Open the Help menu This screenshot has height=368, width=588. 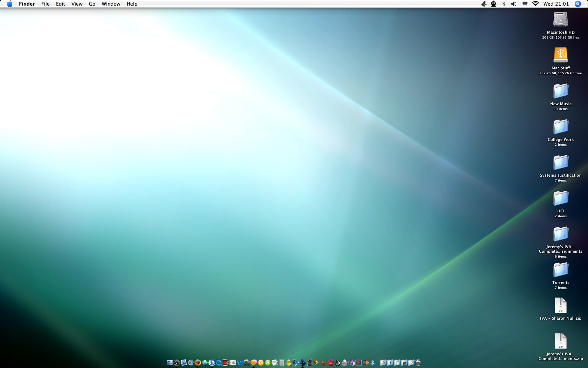pos(132,4)
